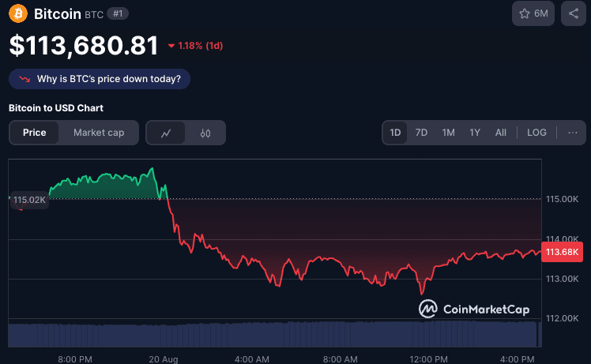Viewport: 591px width, 364px height.
Task: Open Why is BTC's price down today?
Action: point(100,79)
